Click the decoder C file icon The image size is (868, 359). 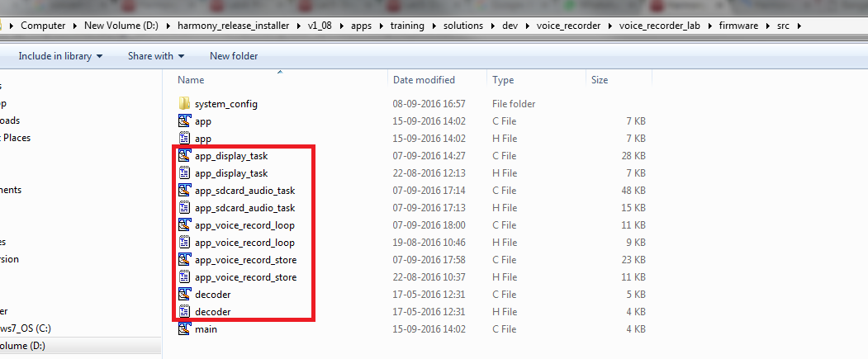(184, 295)
